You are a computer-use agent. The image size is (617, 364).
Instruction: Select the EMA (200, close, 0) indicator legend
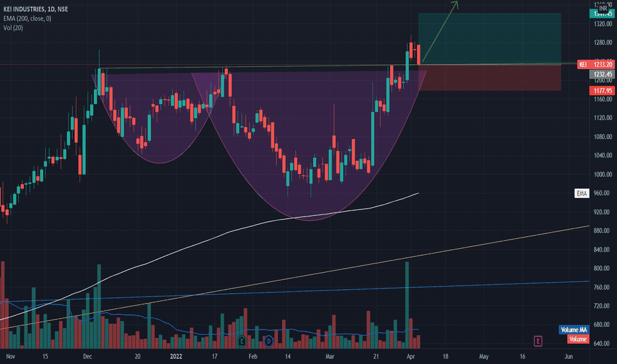[x=27, y=19]
